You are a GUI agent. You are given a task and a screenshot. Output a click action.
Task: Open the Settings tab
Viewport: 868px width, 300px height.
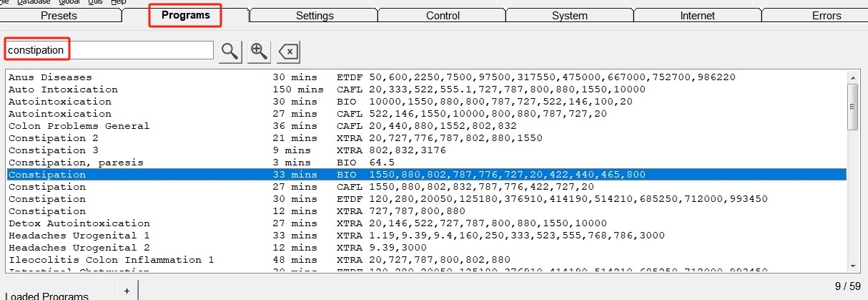click(x=315, y=16)
